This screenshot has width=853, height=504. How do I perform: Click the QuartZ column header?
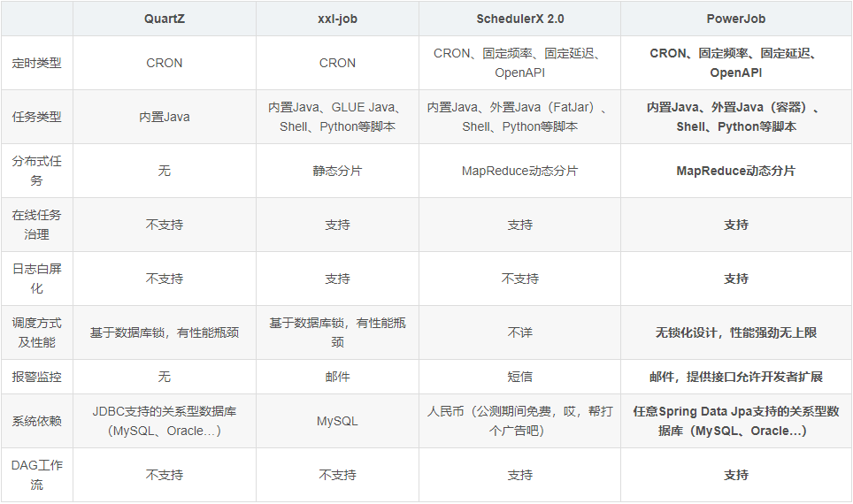tap(165, 19)
